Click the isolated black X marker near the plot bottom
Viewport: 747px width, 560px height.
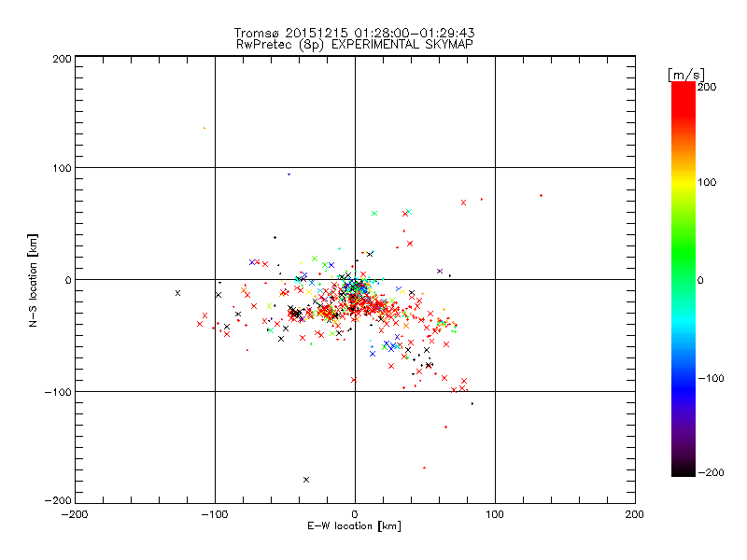click(306, 480)
